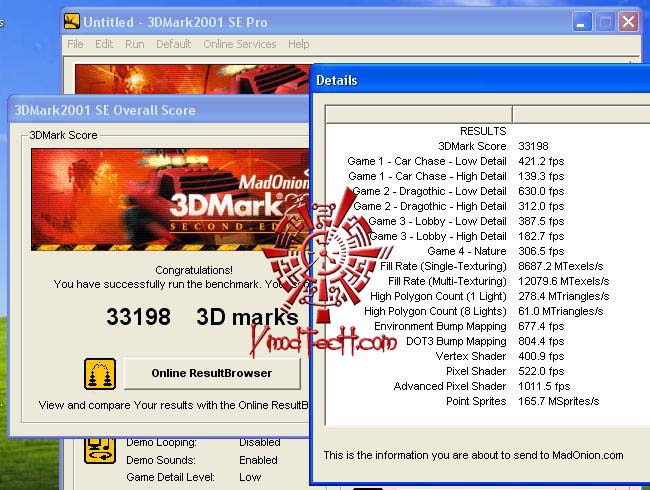Click the RESULTS heading in Details list

(x=483, y=131)
